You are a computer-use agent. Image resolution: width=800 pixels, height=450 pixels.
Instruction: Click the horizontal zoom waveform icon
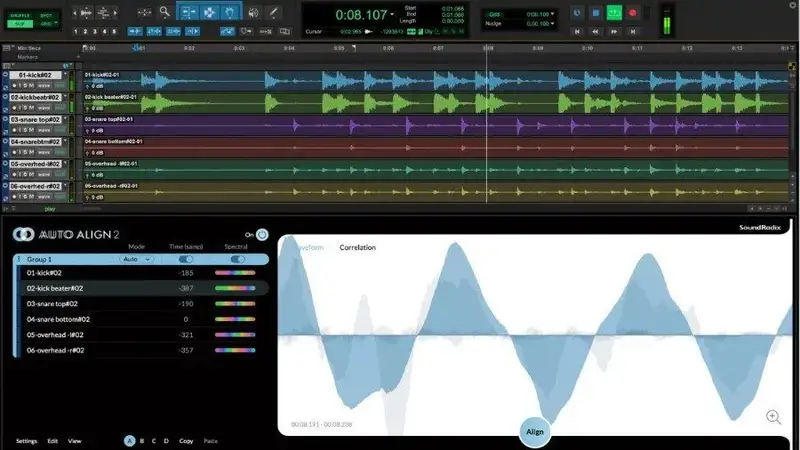pos(86,12)
